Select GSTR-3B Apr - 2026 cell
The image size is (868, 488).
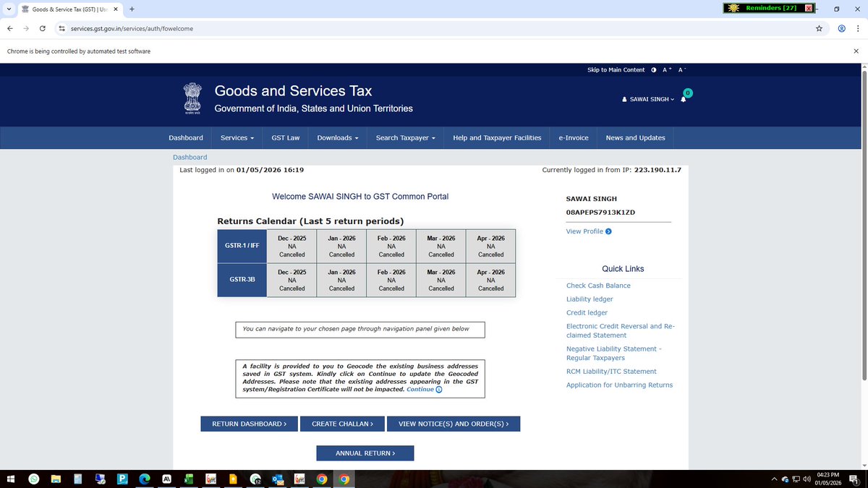tap(490, 280)
